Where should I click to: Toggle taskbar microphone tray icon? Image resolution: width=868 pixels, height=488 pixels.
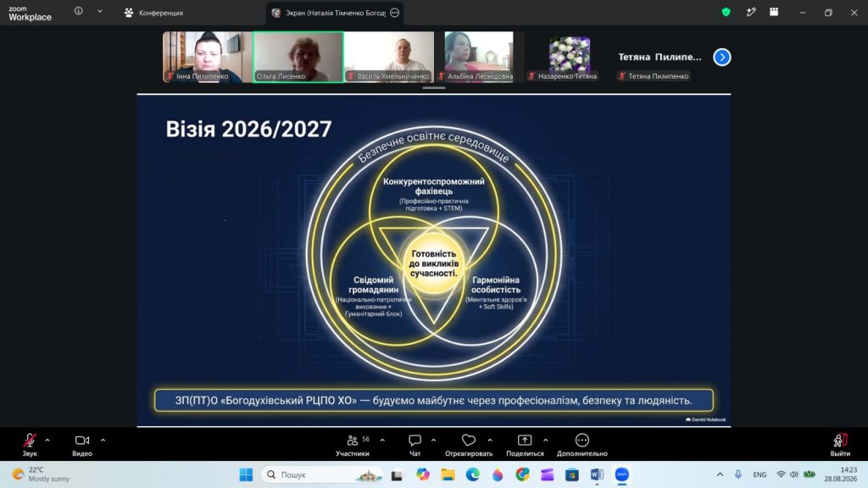[738, 474]
